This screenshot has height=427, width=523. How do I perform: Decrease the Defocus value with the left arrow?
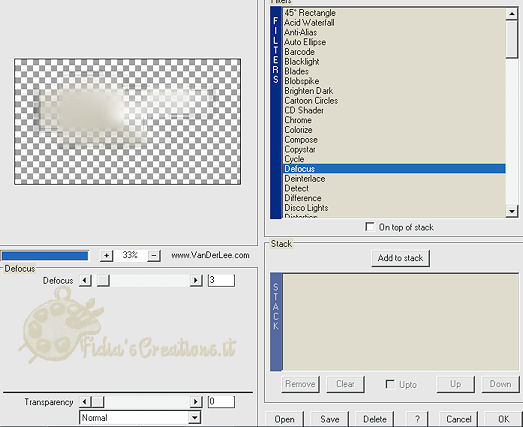(x=85, y=280)
